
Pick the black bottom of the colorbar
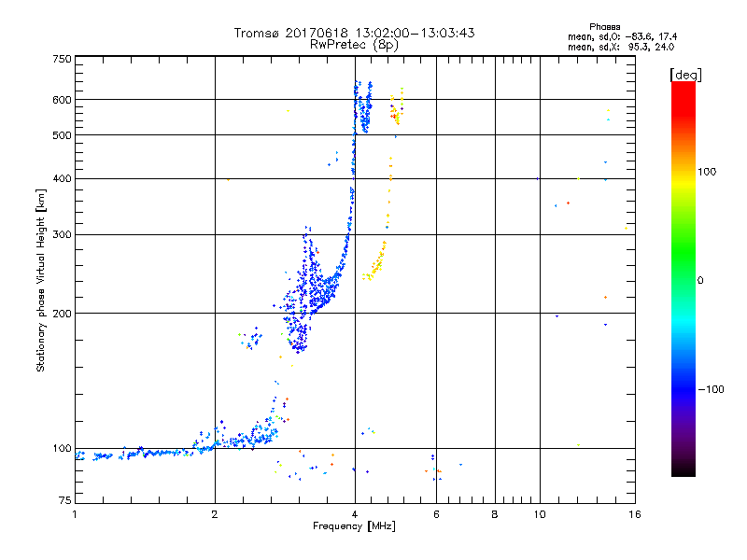(683, 471)
